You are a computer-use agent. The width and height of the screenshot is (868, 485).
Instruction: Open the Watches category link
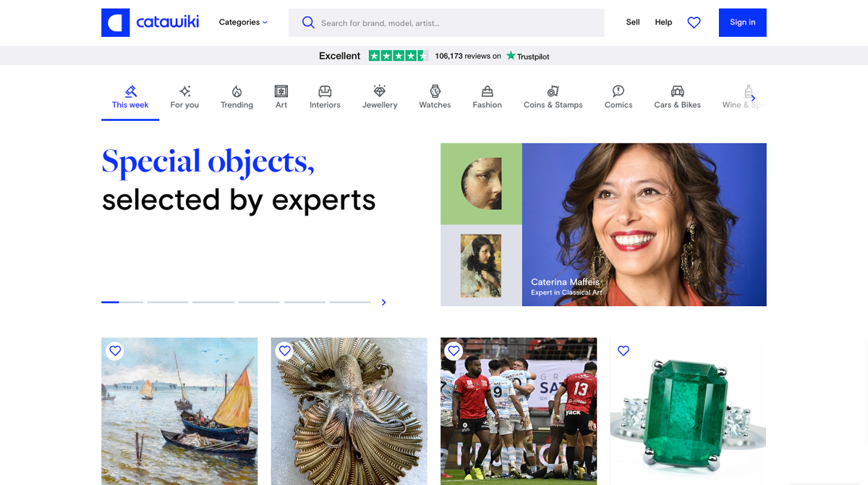point(435,98)
